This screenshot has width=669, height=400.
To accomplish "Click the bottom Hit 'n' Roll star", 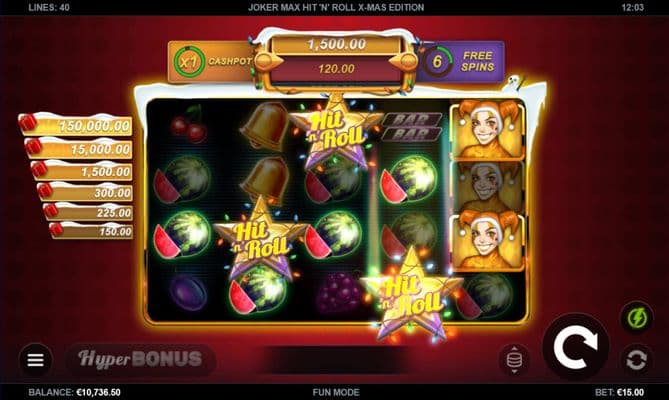I will tap(411, 295).
